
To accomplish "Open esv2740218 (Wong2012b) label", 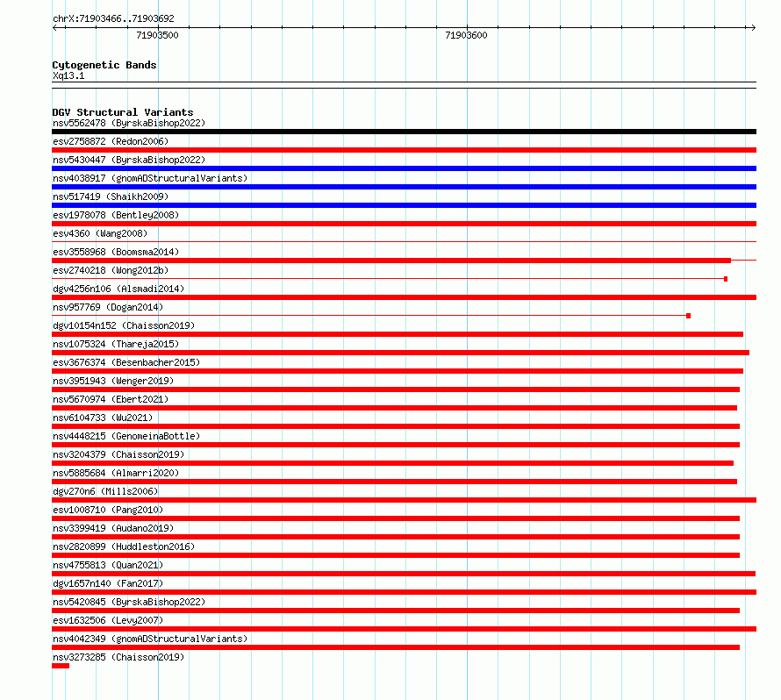I will pos(111,270).
